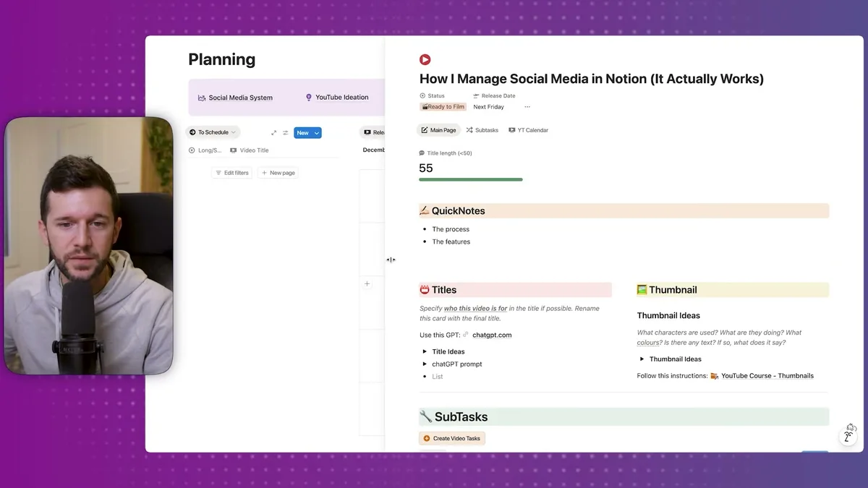Open the dropdown arrow on the New button

[315, 132]
